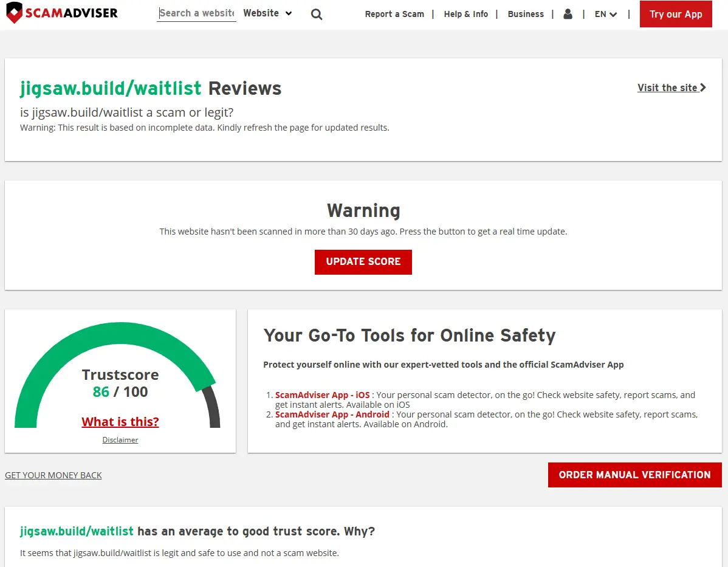Open the ScamAdviser App - iOS link
The width and height of the screenshot is (728, 567).
point(322,395)
